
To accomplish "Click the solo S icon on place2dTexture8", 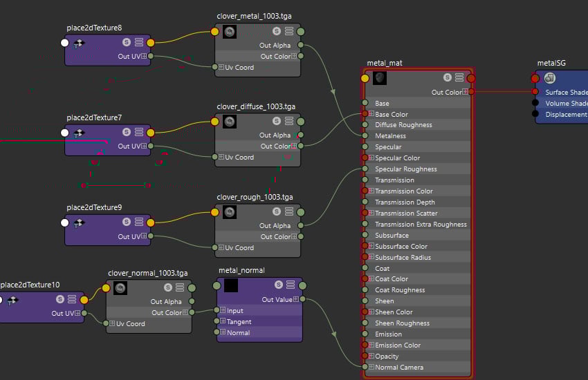I will (x=127, y=42).
